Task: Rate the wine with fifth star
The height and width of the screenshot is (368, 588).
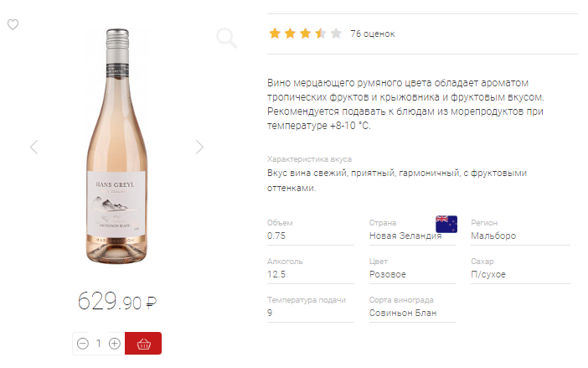Action: (336, 34)
